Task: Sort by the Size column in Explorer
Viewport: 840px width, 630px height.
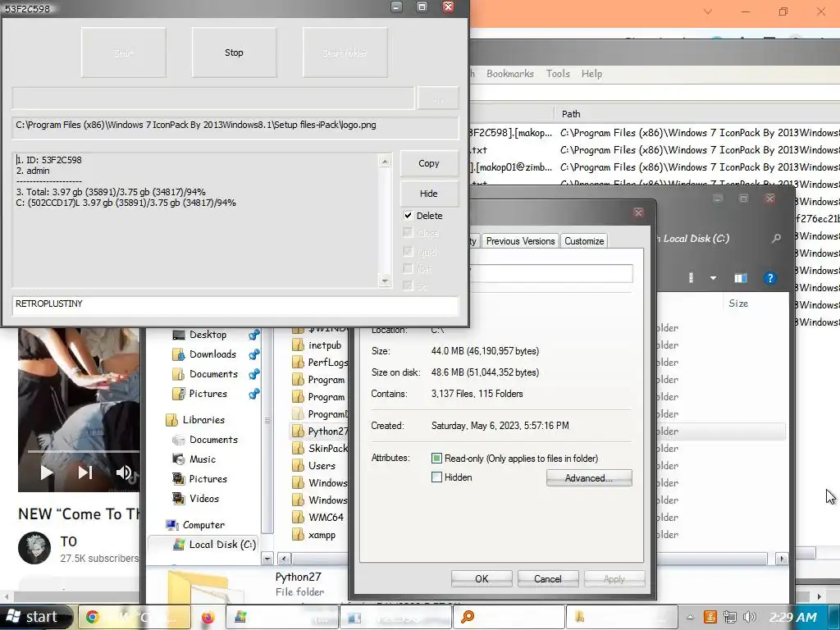Action: pyautogui.click(x=738, y=304)
